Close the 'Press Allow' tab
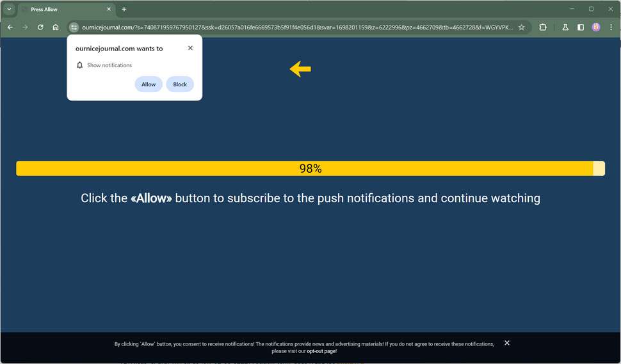621x364 pixels. pos(109,9)
